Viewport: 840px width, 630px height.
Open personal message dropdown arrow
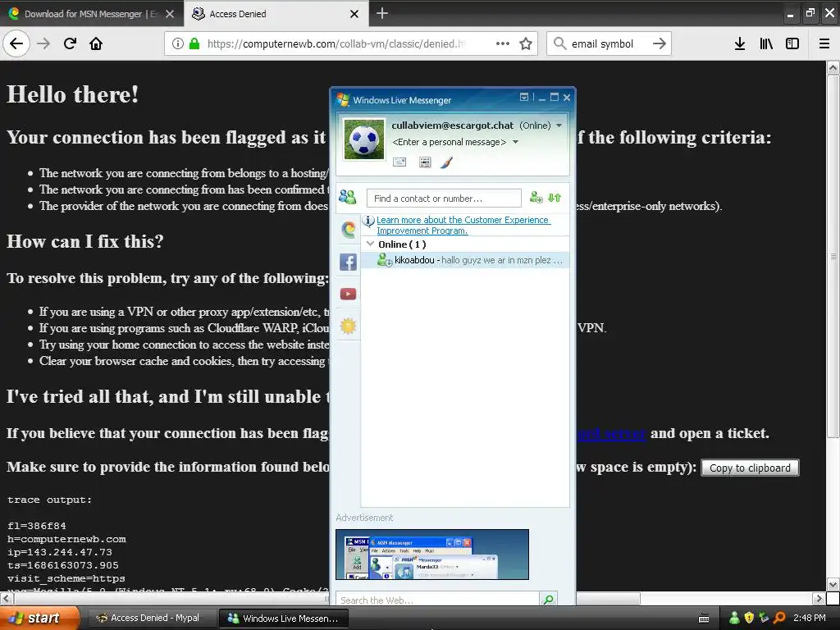[515, 142]
